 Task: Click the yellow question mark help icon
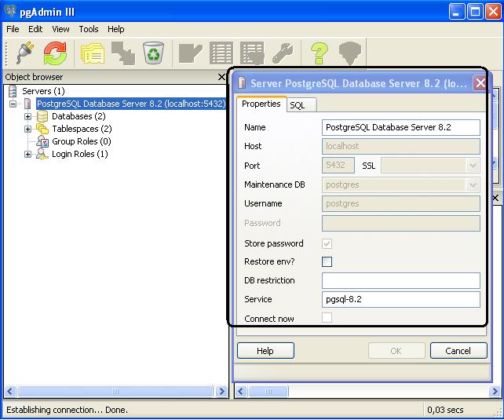[320, 53]
